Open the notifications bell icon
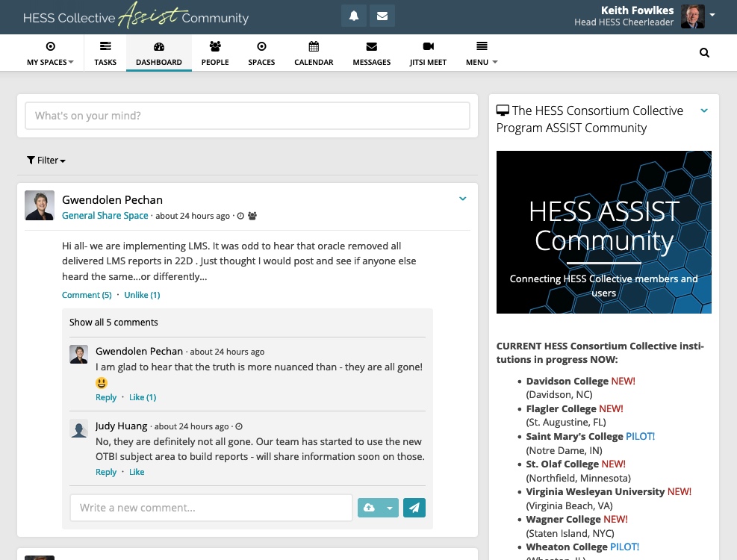The image size is (737, 560). pyautogui.click(x=354, y=16)
